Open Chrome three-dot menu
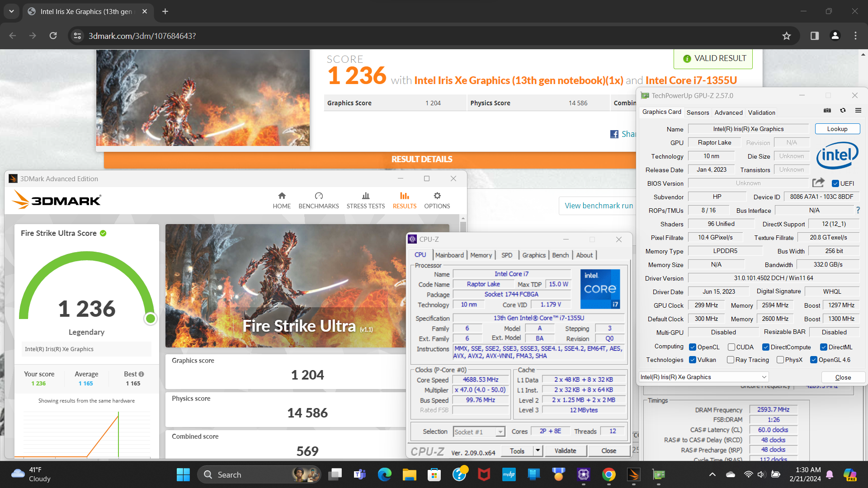868x488 pixels. point(855,36)
